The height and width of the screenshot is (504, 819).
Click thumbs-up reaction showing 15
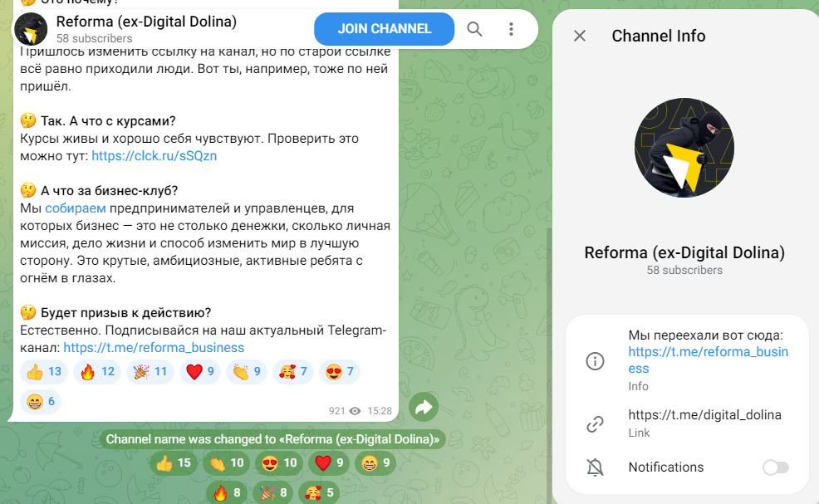[x=174, y=463]
